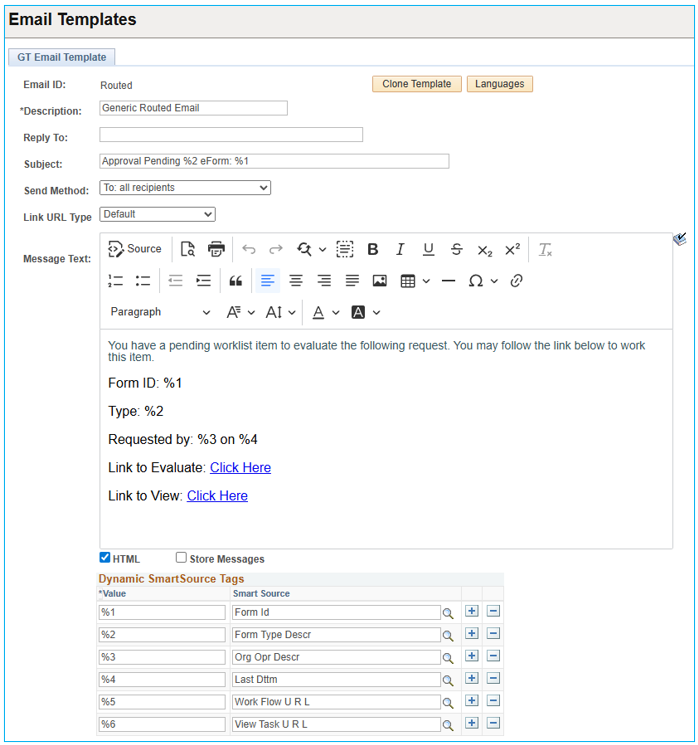This screenshot has width=698, height=745.
Task: Toggle bold formatting
Action: (373, 249)
